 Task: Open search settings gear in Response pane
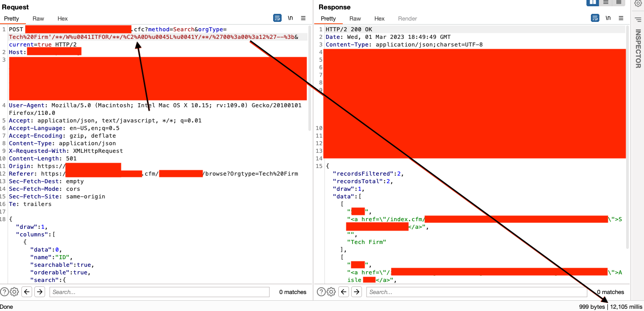(x=331, y=292)
